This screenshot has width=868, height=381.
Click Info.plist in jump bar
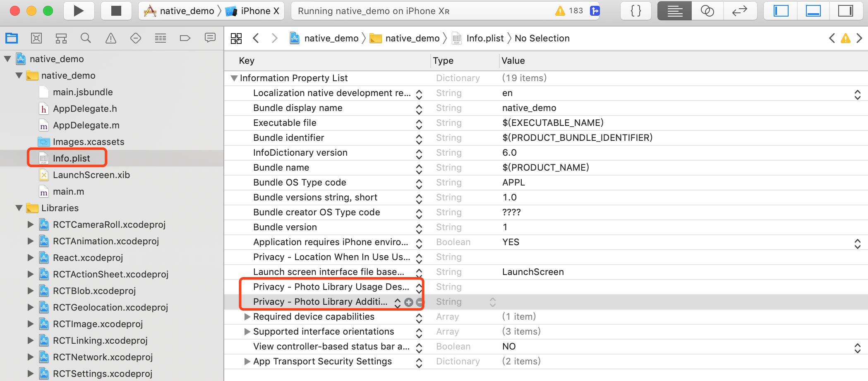pos(478,38)
